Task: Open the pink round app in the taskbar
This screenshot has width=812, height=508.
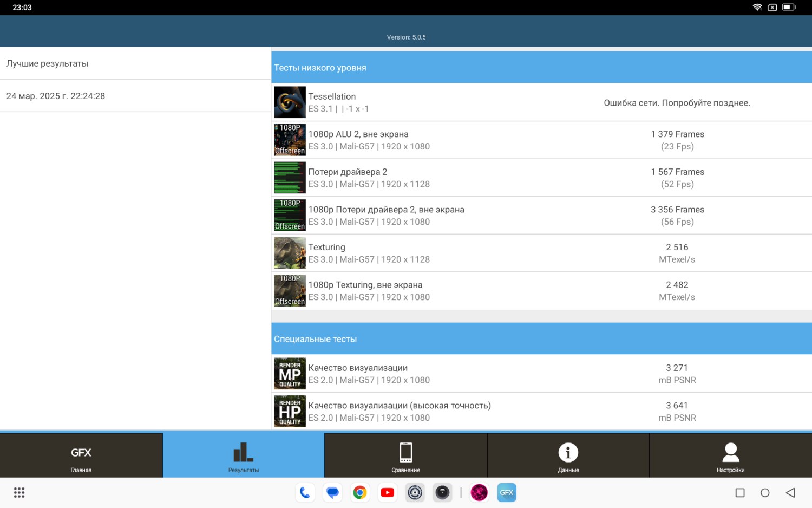Action: [479, 493]
